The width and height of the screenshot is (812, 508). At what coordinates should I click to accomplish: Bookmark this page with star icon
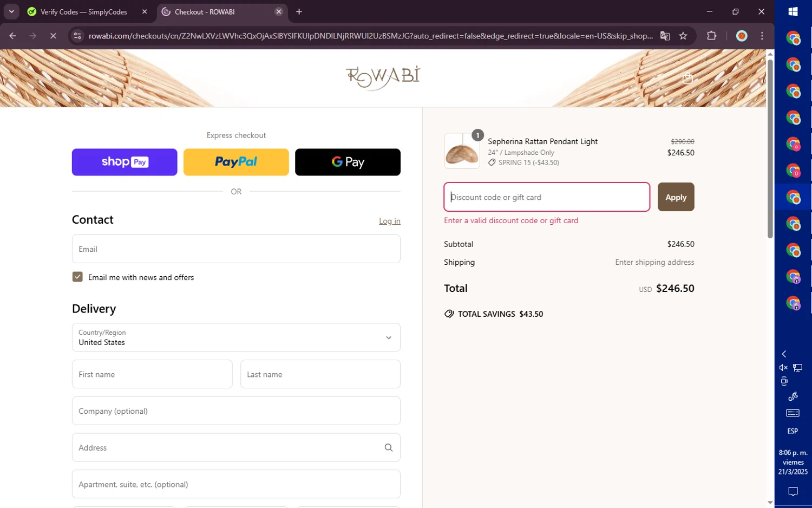click(x=683, y=36)
